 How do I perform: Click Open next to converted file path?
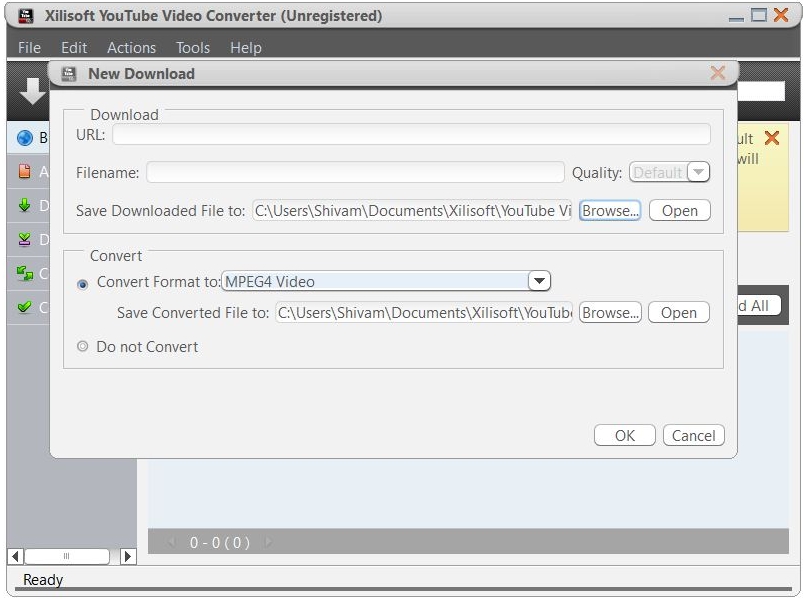click(679, 313)
